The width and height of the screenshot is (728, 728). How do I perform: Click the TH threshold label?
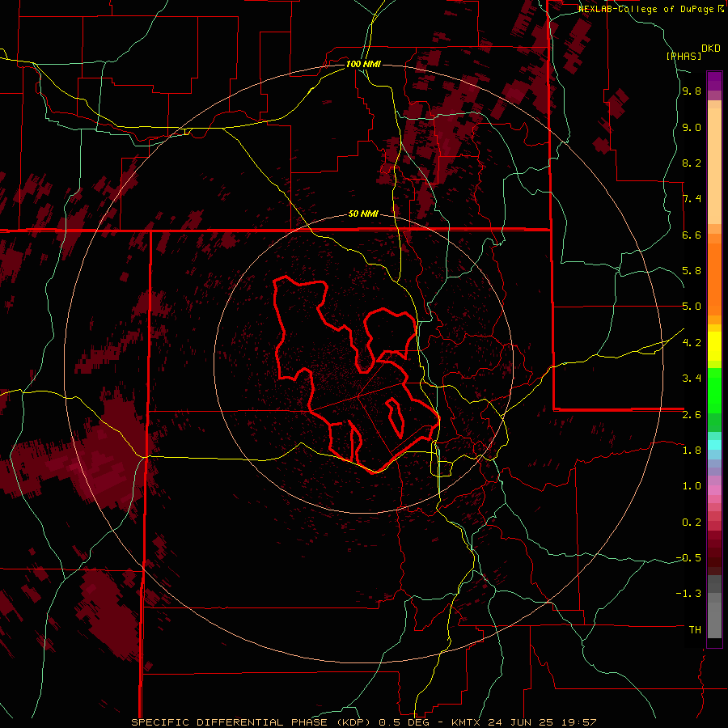(695, 629)
